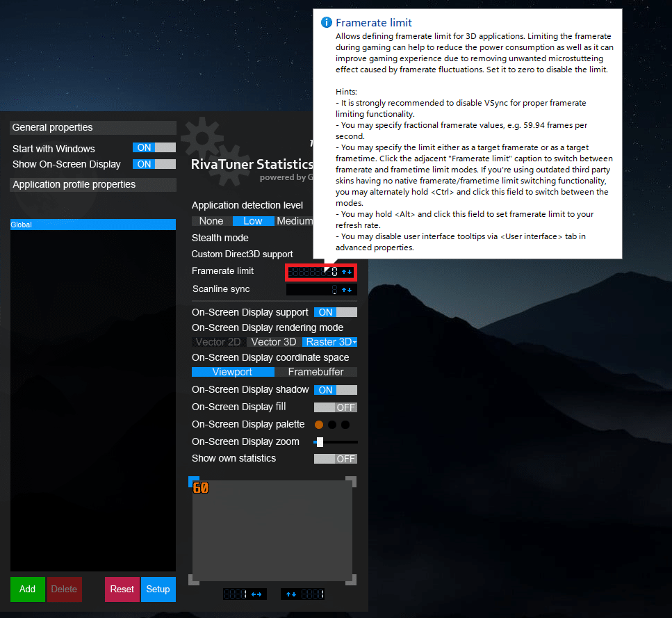
Task: Pick the second OSD palette color dot
Action: pos(332,425)
